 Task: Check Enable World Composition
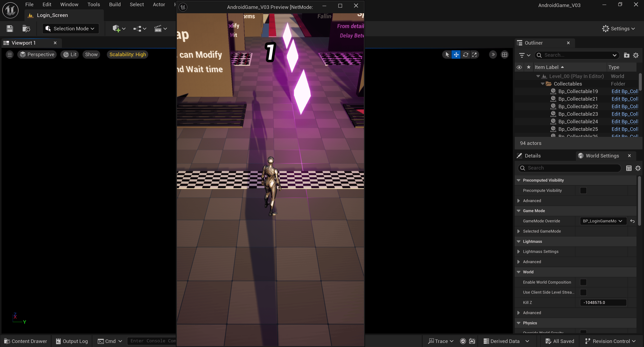click(x=583, y=282)
